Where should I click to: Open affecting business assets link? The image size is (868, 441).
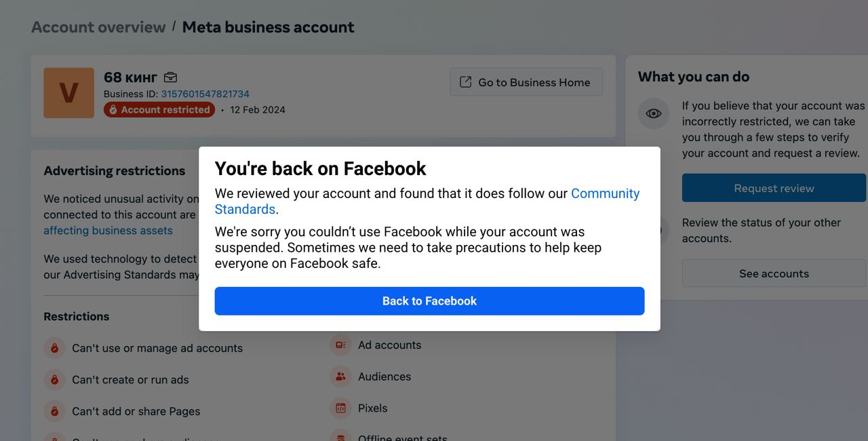pos(108,230)
